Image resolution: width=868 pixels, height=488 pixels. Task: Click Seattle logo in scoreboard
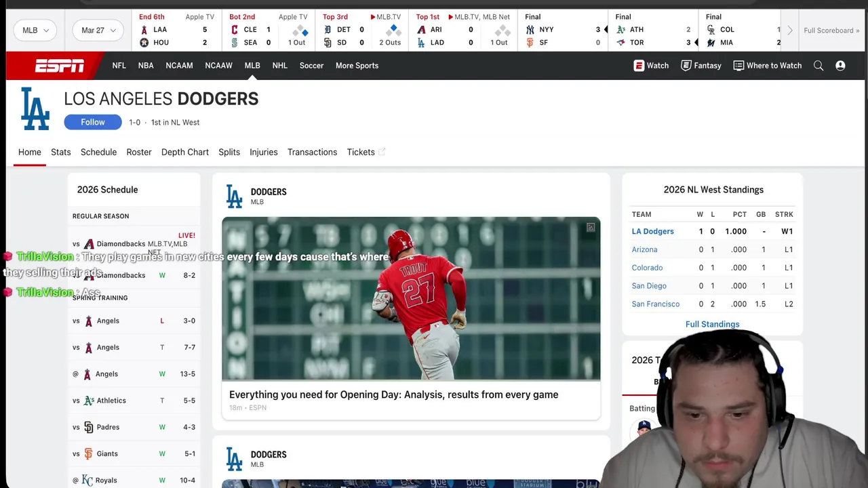click(235, 43)
